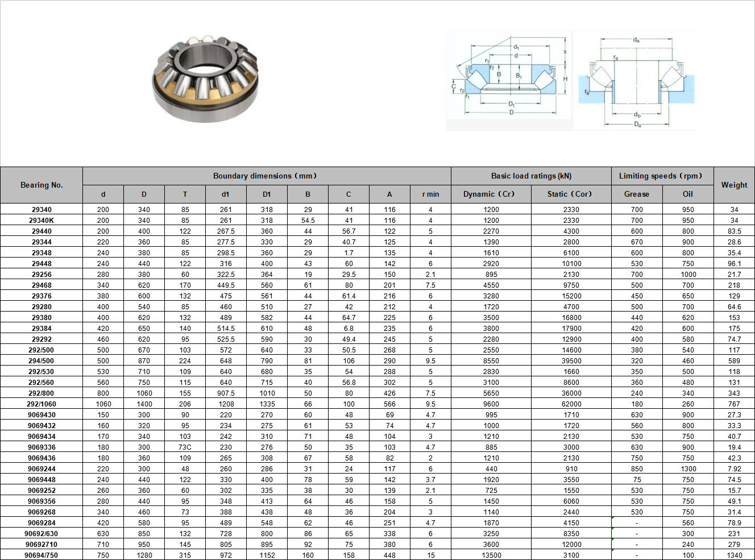Select bearing number 29468 row label
Viewport: 755px width, 560px height.
42,285
